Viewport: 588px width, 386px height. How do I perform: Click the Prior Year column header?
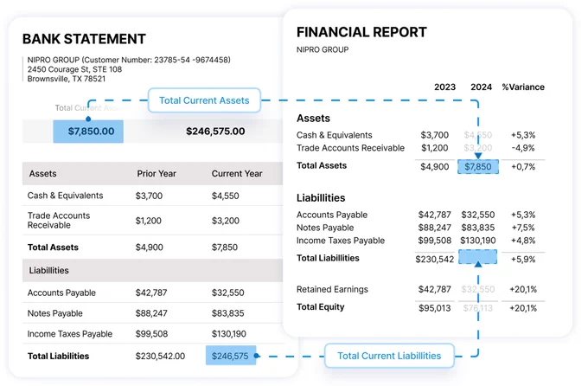coord(157,173)
